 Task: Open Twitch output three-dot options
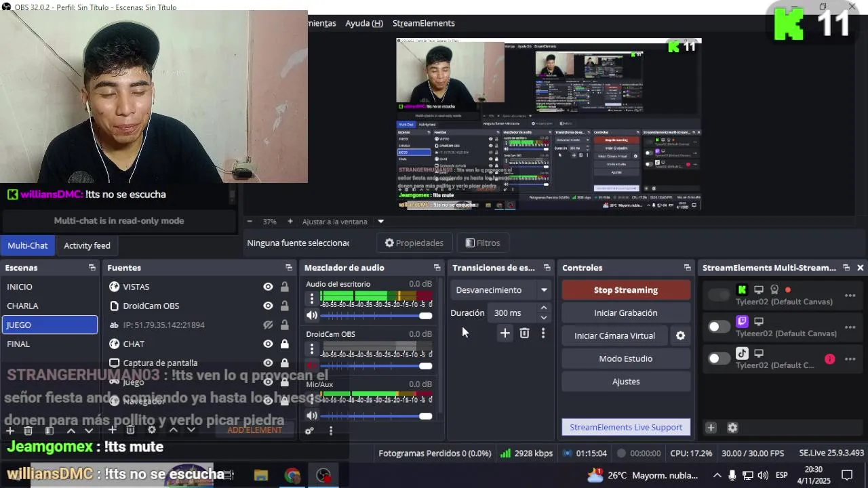tap(850, 327)
